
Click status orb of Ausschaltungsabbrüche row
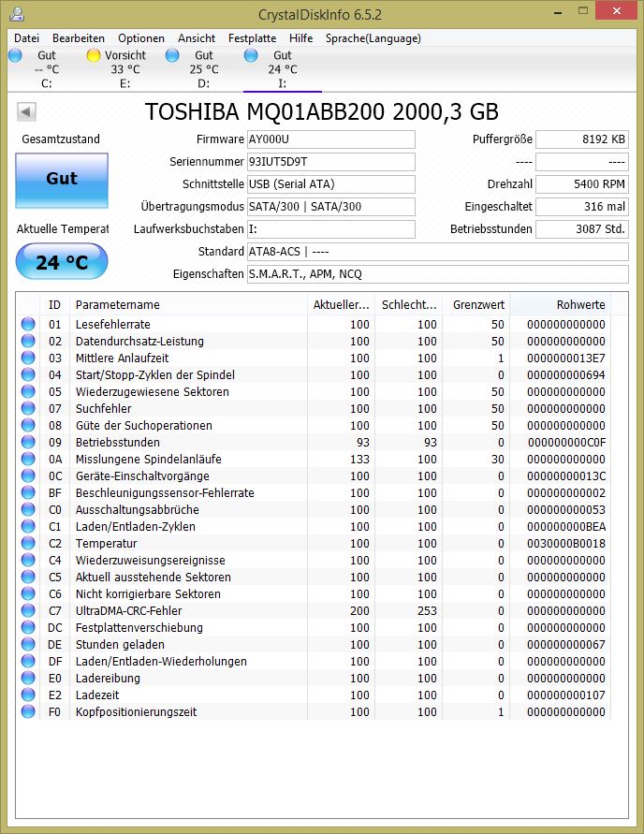(28, 509)
